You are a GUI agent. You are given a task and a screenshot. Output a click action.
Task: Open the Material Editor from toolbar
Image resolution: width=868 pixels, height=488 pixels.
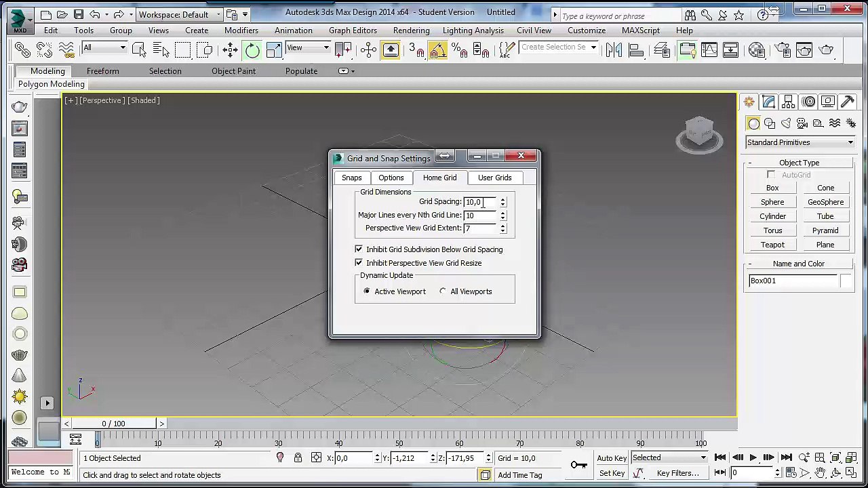pyautogui.click(x=757, y=49)
